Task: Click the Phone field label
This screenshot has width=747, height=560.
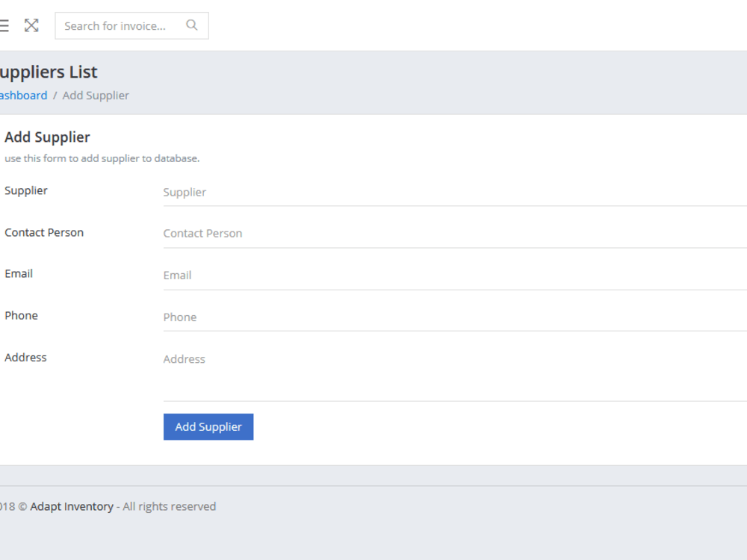Action: (21, 315)
